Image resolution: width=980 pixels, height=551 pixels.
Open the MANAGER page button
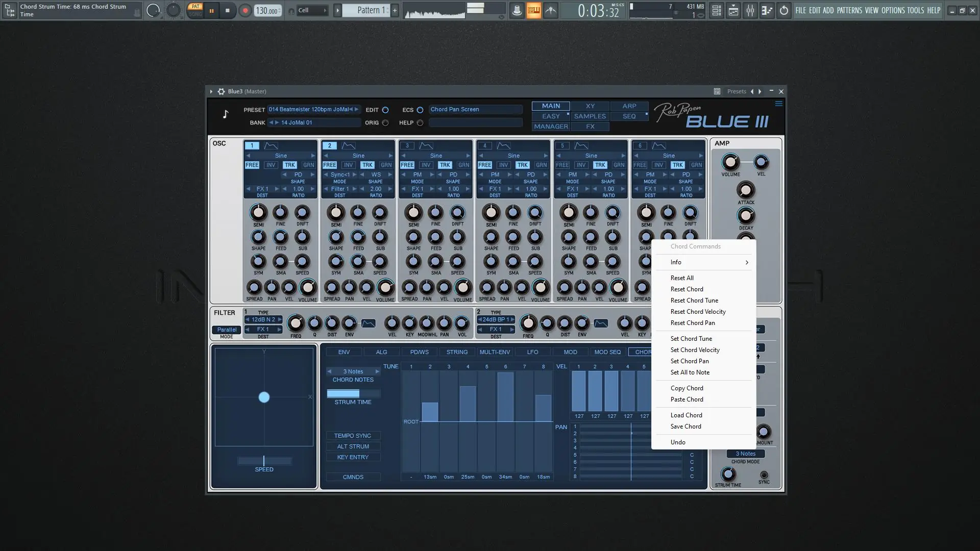point(551,127)
